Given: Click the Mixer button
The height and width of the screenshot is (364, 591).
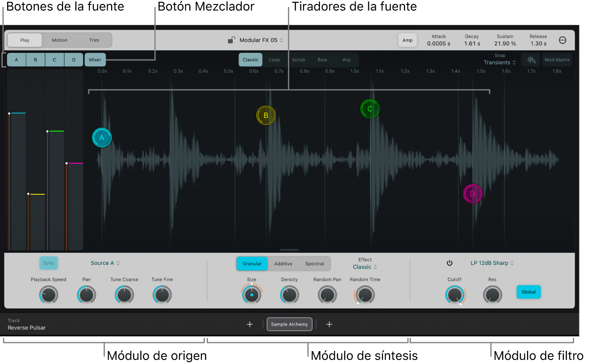Looking at the screenshot, I should pyautogui.click(x=95, y=60).
